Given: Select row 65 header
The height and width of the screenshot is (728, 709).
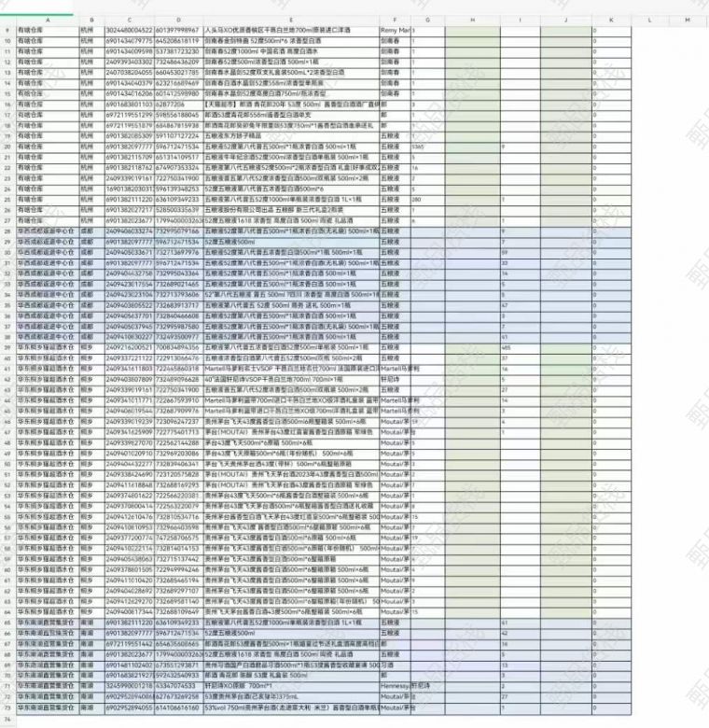Looking at the screenshot, I should point(7,623).
